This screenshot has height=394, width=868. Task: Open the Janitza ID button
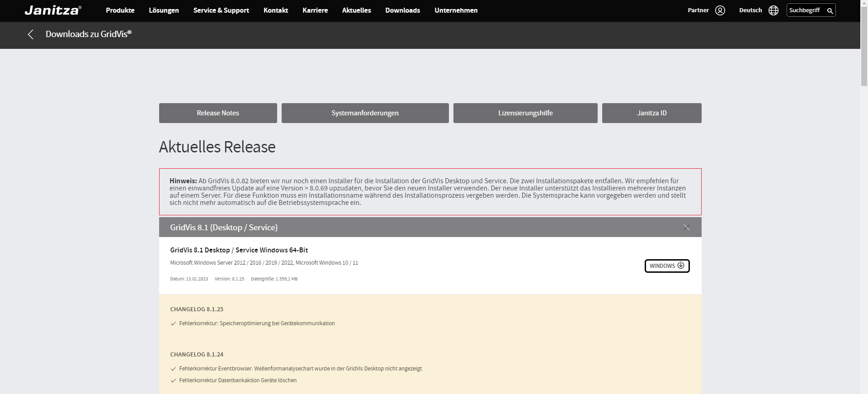(651, 113)
